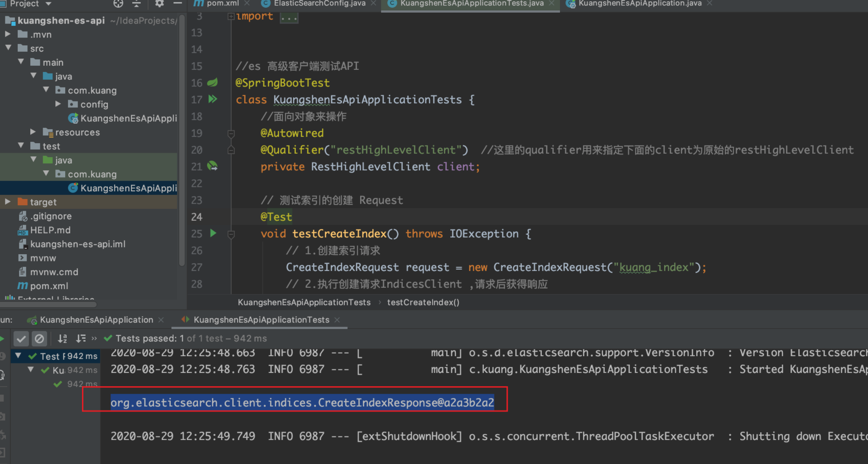Collapse the test folder
Image resolution: width=868 pixels, height=464 pixels.
pyautogui.click(x=21, y=145)
